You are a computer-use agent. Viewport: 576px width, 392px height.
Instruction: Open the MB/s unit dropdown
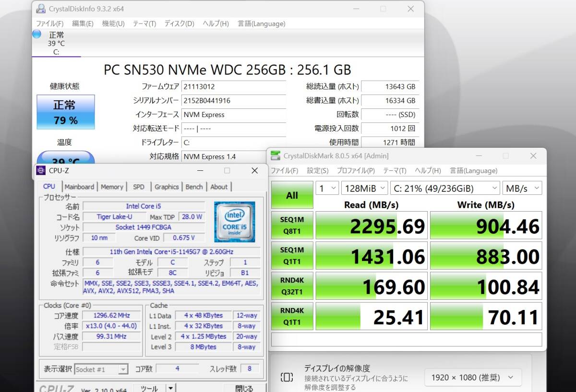[x=522, y=188]
